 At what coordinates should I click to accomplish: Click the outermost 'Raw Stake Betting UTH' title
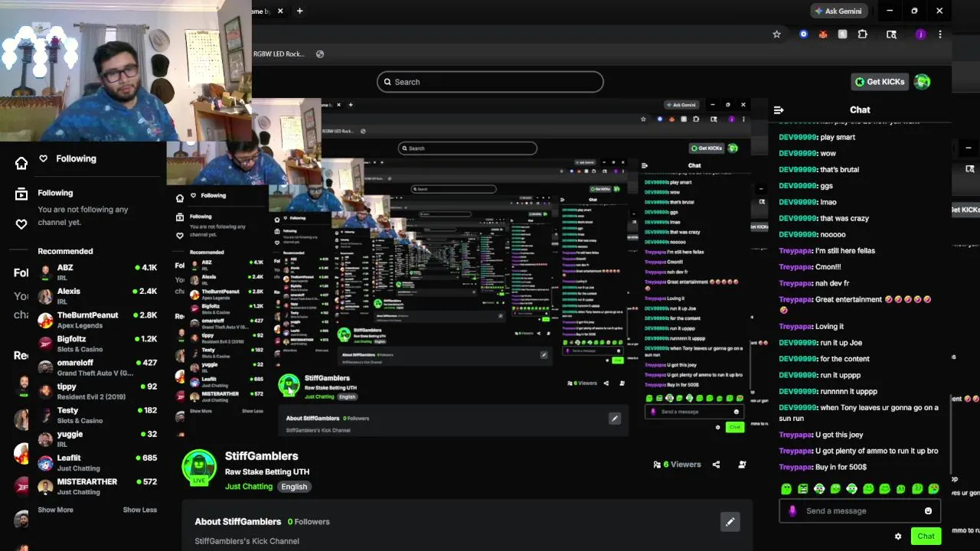click(267, 472)
